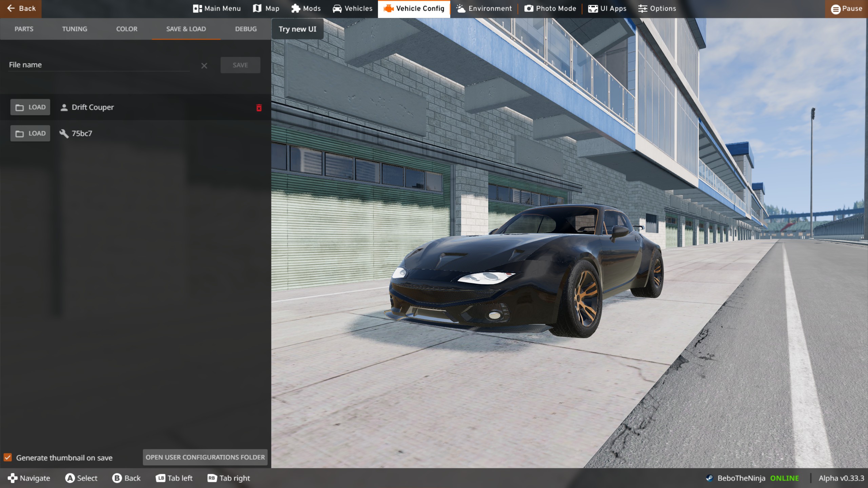Switch to the COLOR tab
Screen dimensions: 868x488
point(127,29)
